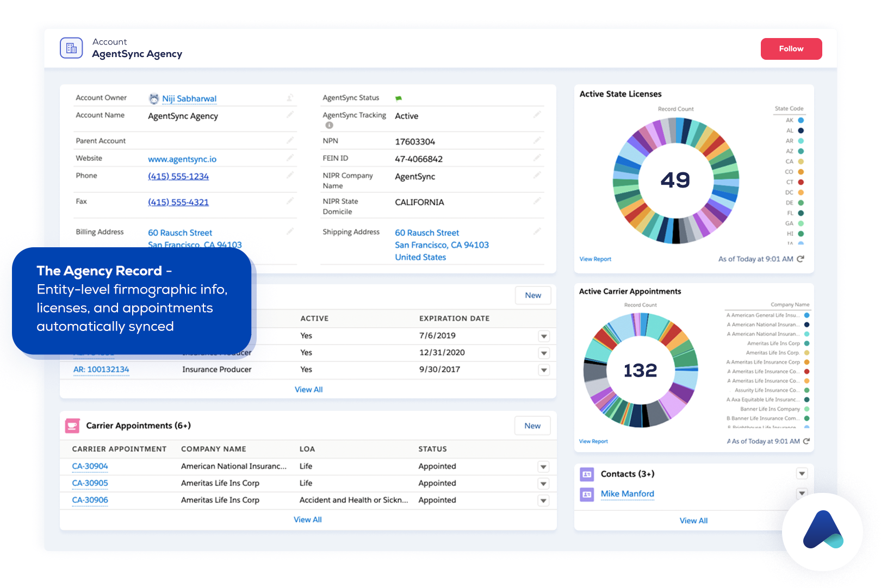Click the pink Carrier Appointments panel icon

72,426
